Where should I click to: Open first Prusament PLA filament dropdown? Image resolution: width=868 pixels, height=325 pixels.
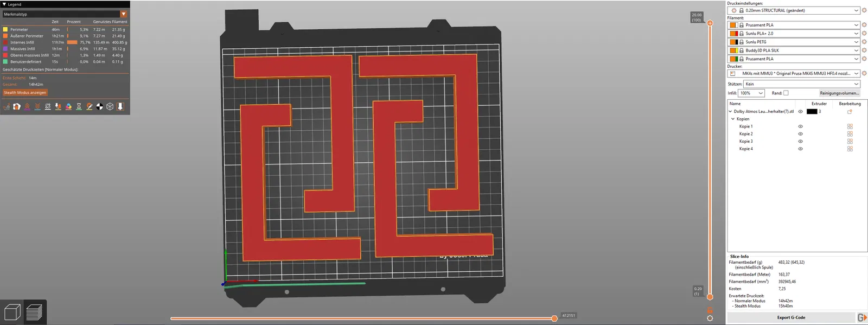tap(794, 25)
